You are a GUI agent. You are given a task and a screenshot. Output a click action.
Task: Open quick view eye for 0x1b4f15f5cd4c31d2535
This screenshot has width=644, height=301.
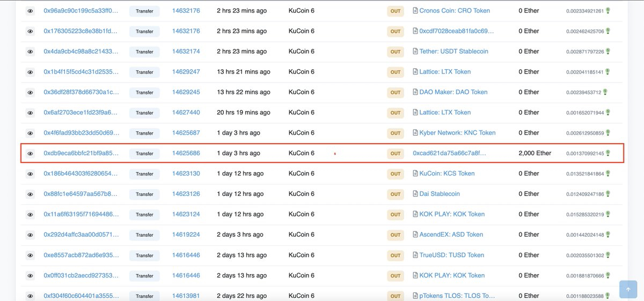[31, 72]
